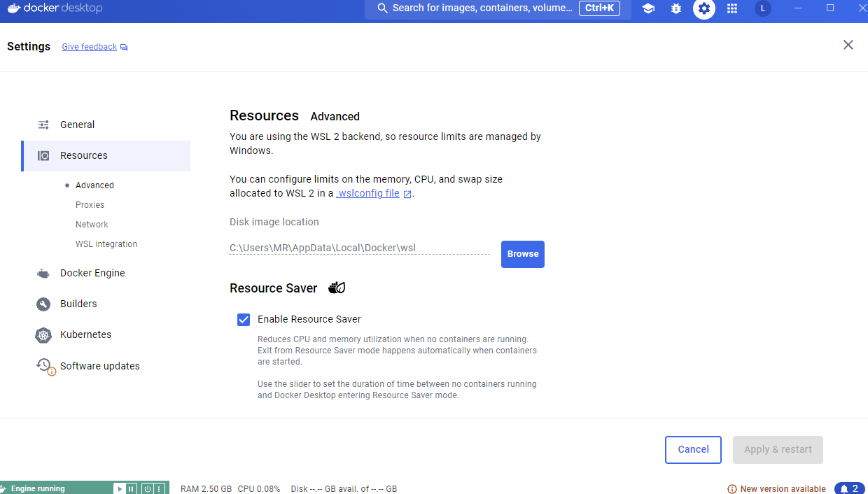This screenshot has width=868, height=494.
Task: Select the Advanced sub-item under Resources
Action: [94, 185]
